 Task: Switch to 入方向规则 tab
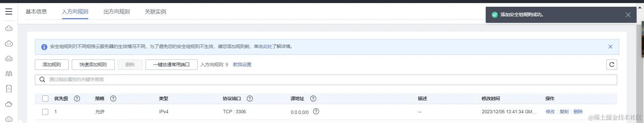(75, 12)
